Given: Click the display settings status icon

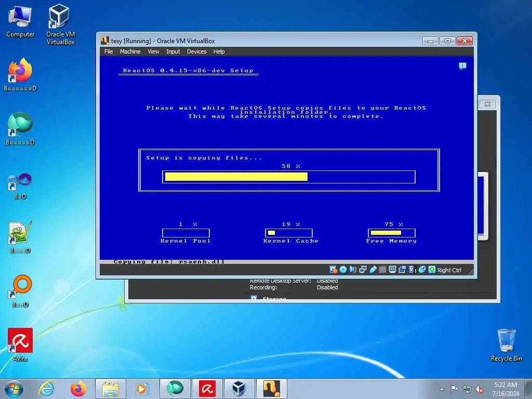Looking at the screenshot, I should pos(392,270).
